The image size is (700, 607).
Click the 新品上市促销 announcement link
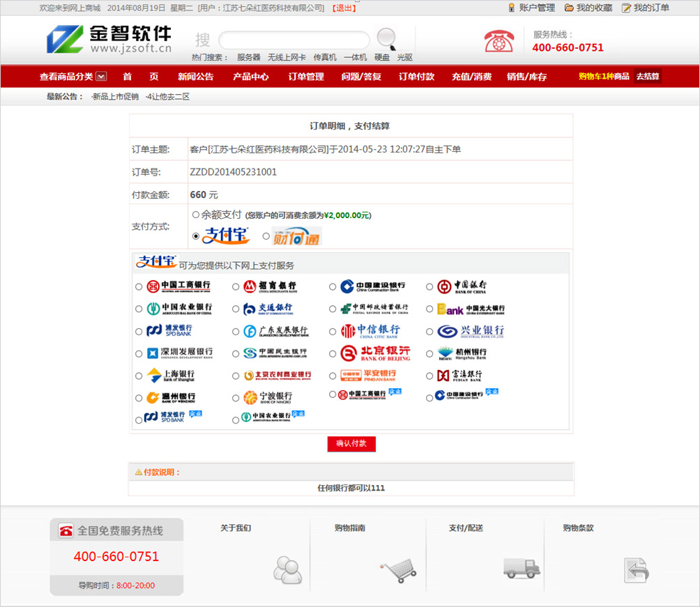[x=115, y=97]
